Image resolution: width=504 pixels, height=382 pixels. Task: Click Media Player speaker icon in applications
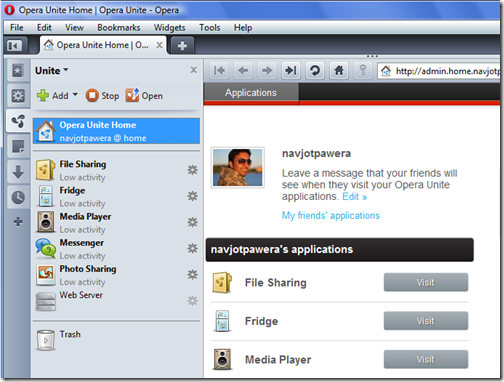[222, 359]
